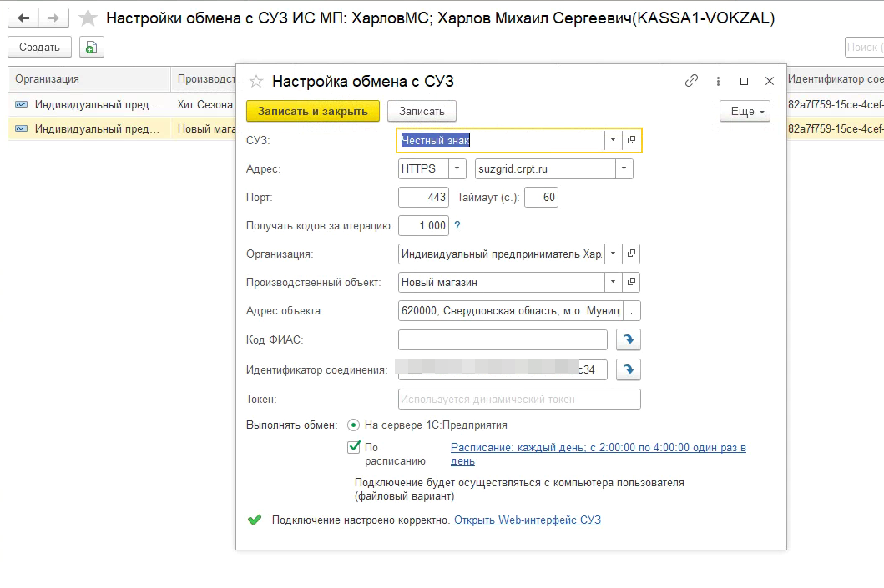Add the list to favorites with the star
Screen dimensions: 884x588
pyautogui.click(x=87, y=18)
